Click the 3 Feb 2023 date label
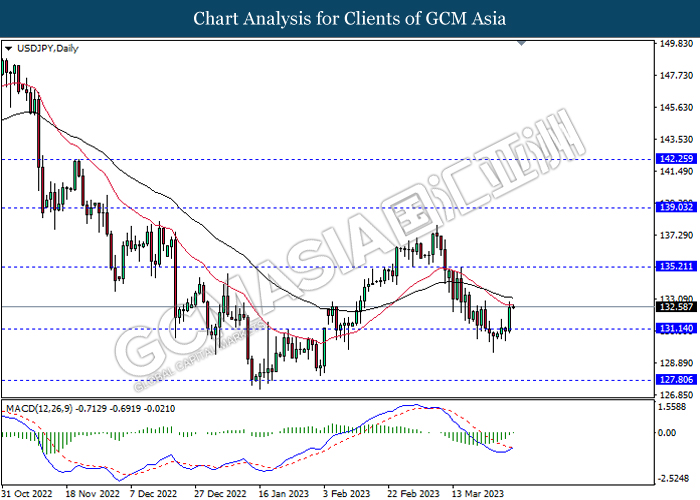Screen dimensions: 700x500 point(346,493)
